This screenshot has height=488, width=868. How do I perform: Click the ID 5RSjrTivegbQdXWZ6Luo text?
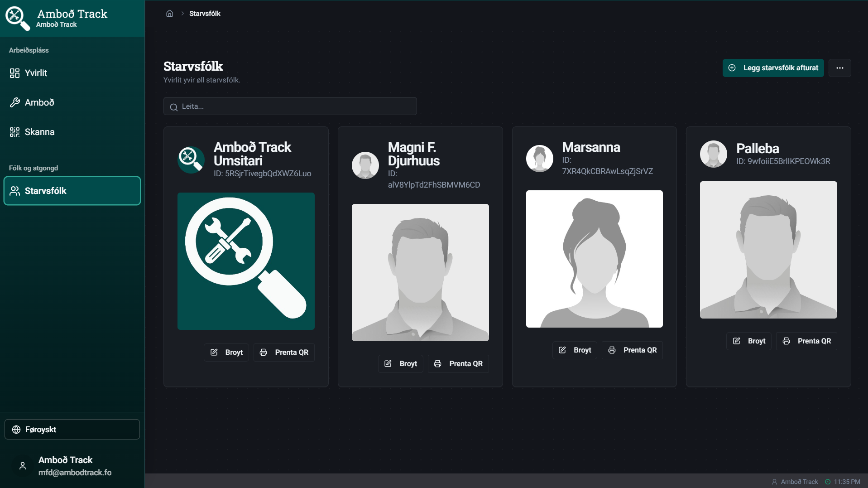click(263, 174)
